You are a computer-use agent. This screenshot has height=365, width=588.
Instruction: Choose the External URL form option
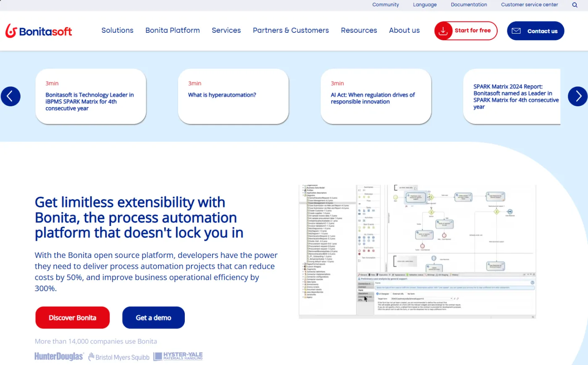[x=391, y=294]
